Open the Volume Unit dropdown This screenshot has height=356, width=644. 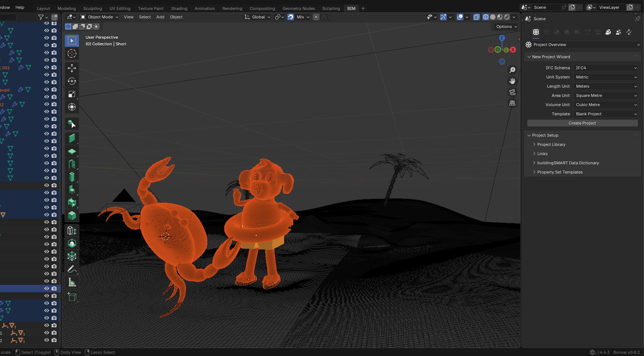click(606, 105)
